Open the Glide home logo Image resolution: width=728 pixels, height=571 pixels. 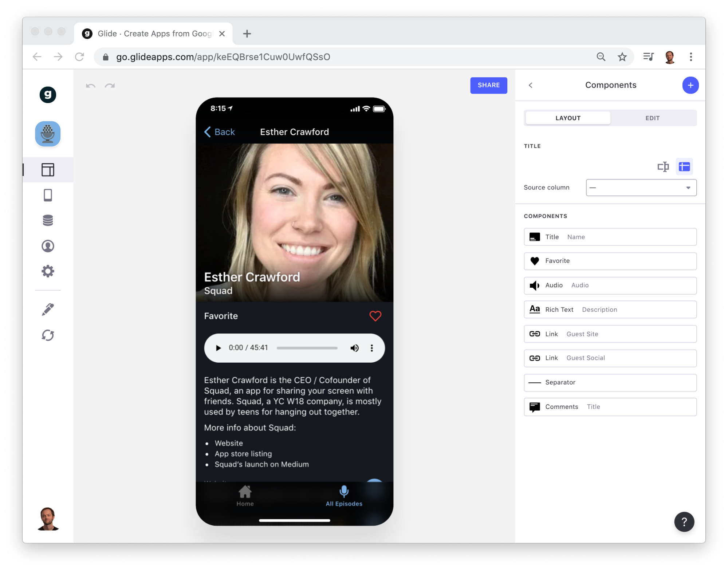point(48,95)
